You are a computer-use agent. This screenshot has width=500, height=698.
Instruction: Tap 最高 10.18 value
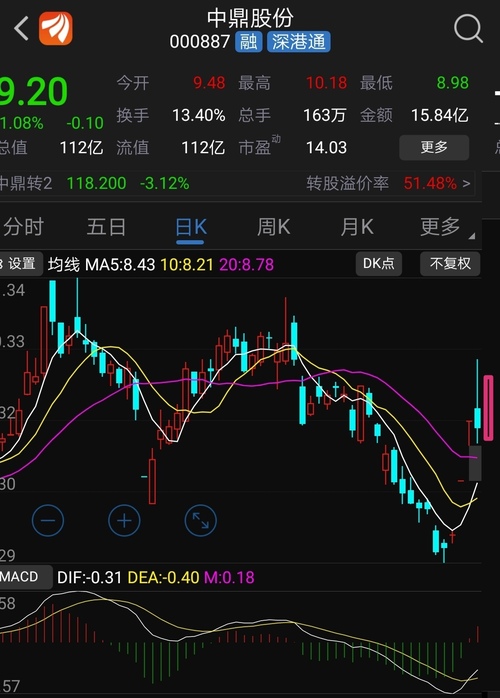point(326,83)
